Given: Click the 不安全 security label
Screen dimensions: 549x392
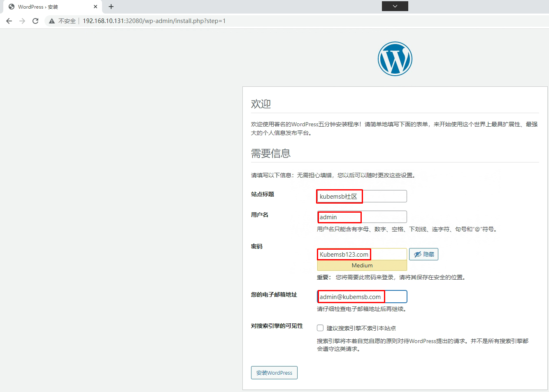Looking at the screenshot, I should [67, 21].
